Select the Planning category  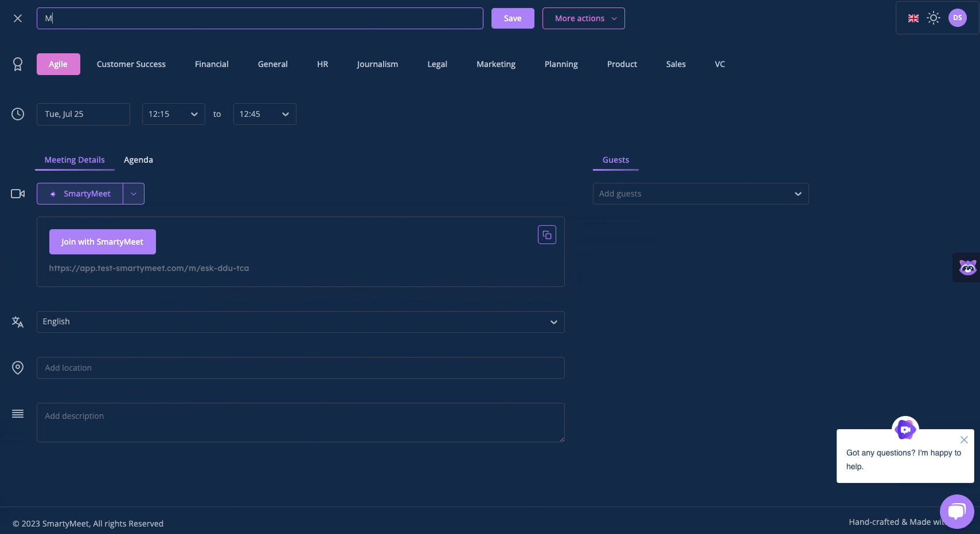coord(561,64)
